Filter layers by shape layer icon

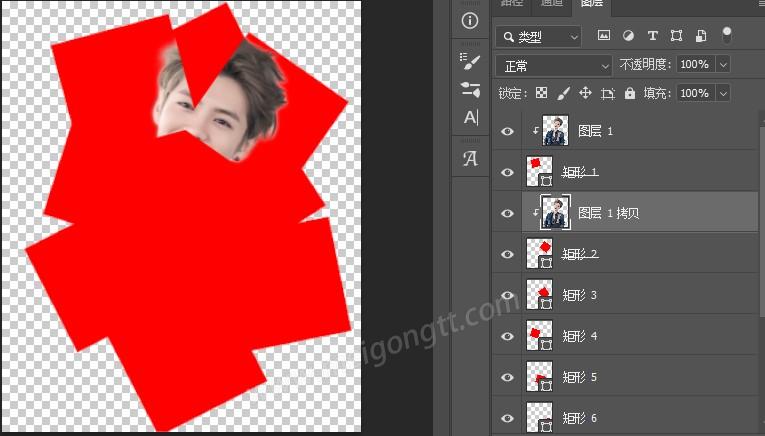point(676,36)
